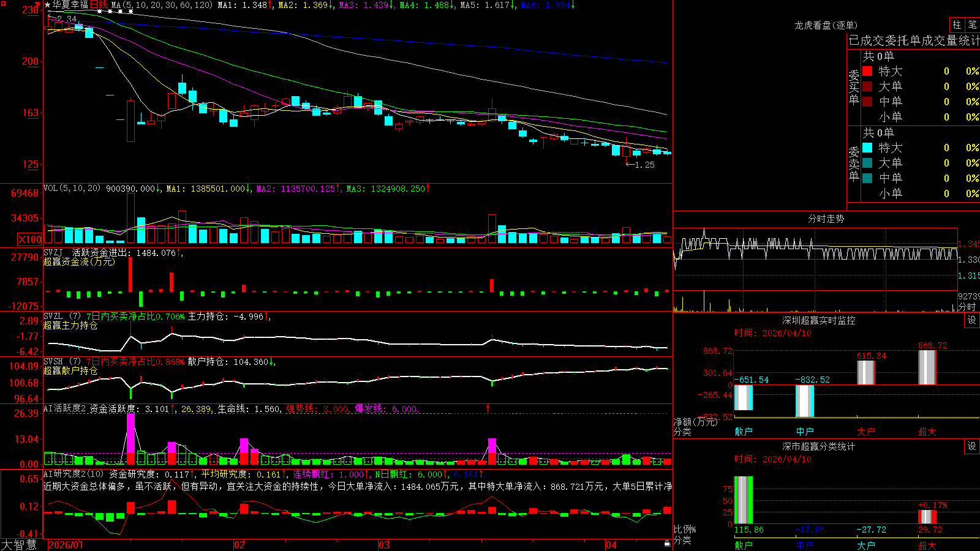Click the 超赢资金流(万元) label

coord(80,261)
